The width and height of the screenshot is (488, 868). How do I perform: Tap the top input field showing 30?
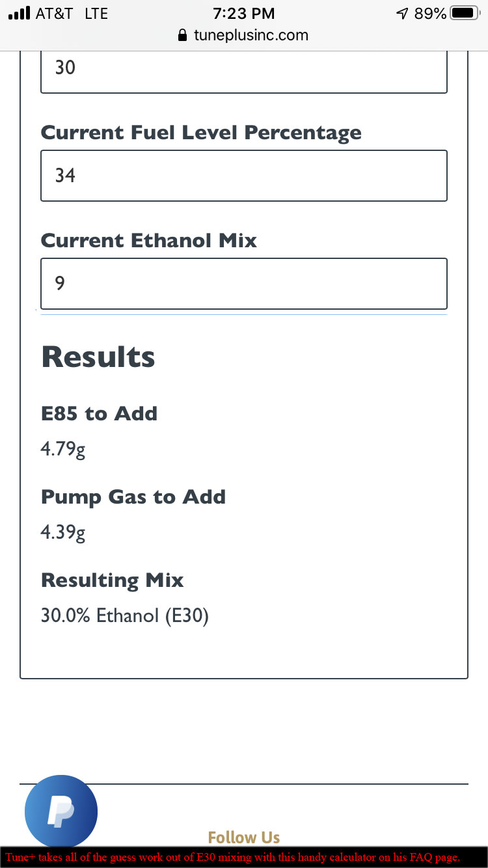coord(244,70)
